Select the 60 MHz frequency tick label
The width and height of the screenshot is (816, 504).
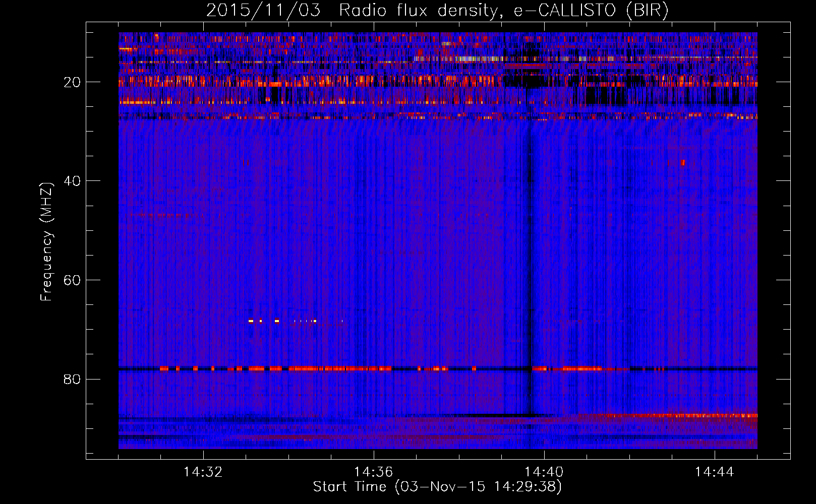point(73,280)
